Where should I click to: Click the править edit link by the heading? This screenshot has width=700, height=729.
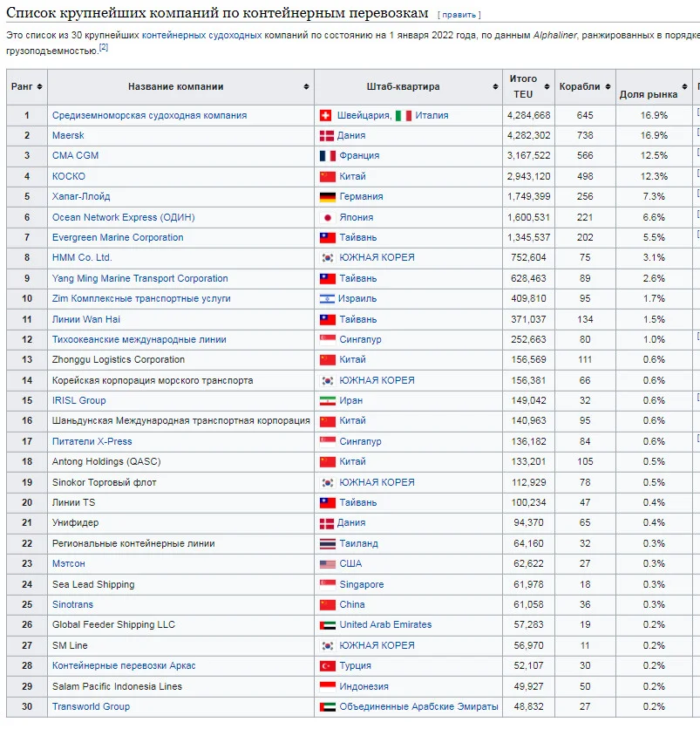459,15
